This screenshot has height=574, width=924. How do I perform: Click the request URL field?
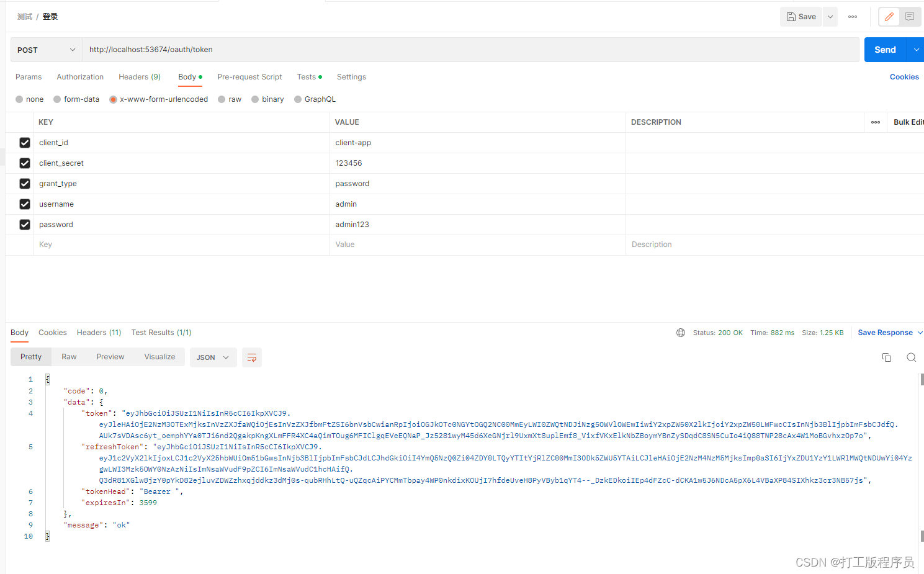(471, 50)
